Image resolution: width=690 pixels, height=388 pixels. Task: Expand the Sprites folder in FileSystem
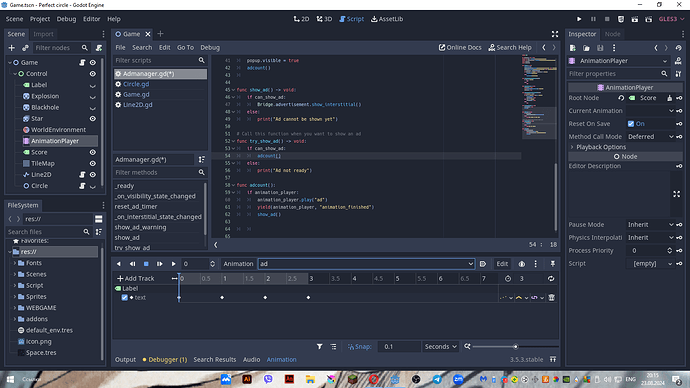coord(15,297)
